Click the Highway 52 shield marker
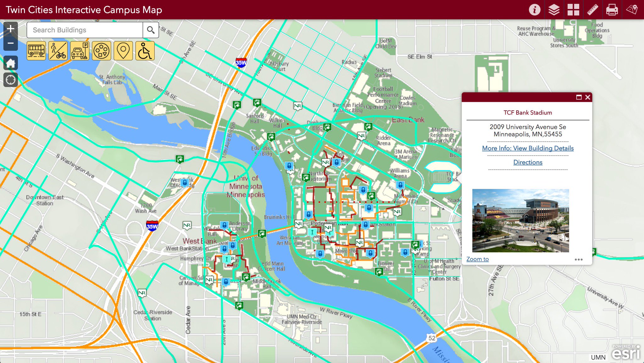The height and width of the screenshot is (363, 644). 432,338
